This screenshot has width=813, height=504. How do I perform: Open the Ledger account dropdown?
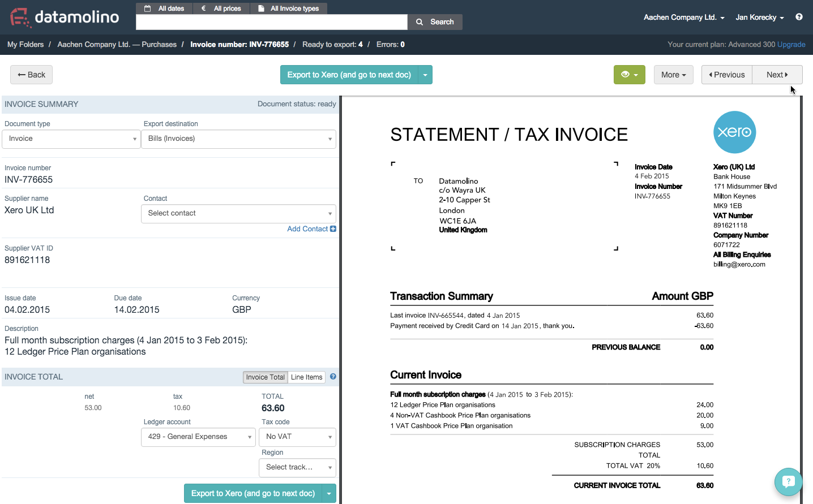pyautogui.click(x=199, y=437)
